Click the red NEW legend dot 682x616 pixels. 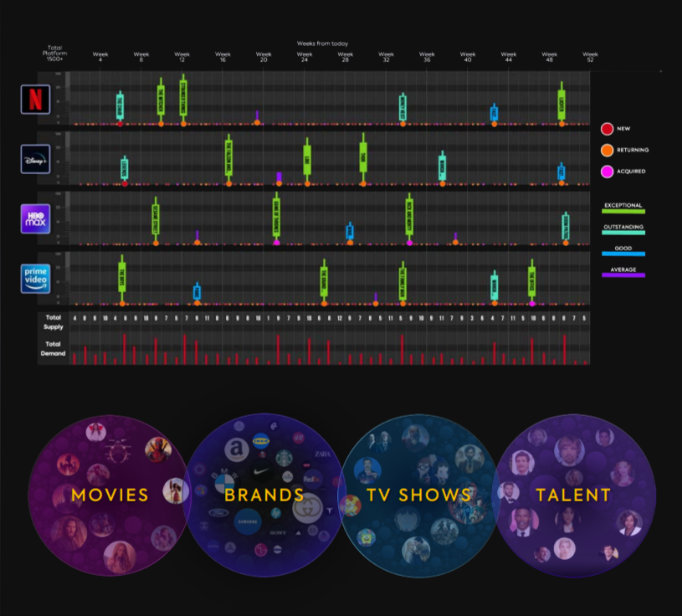pyautogui.click(x=607, y=129)
